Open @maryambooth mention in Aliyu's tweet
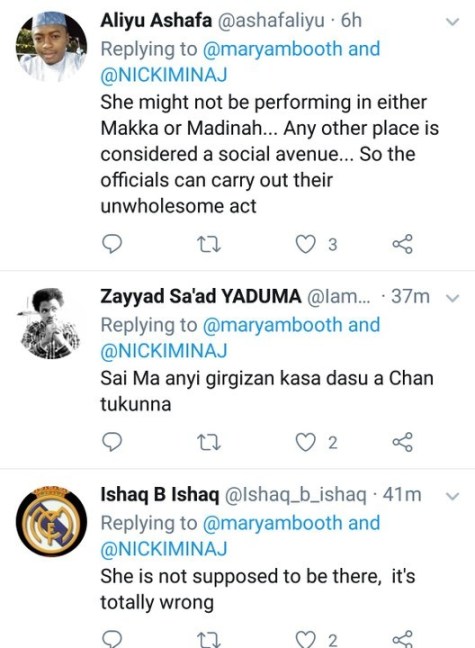 pyautogui.click(x=273, y=49)
